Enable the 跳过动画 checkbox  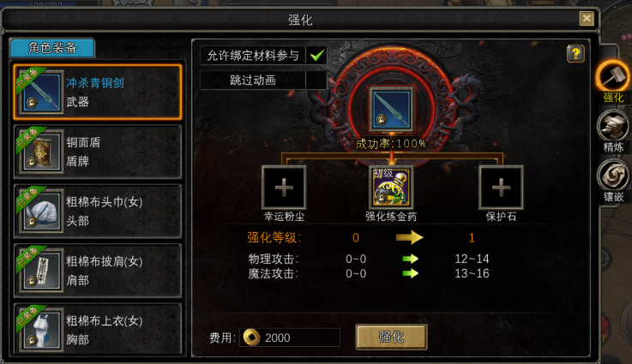click(x=316, y=81)
